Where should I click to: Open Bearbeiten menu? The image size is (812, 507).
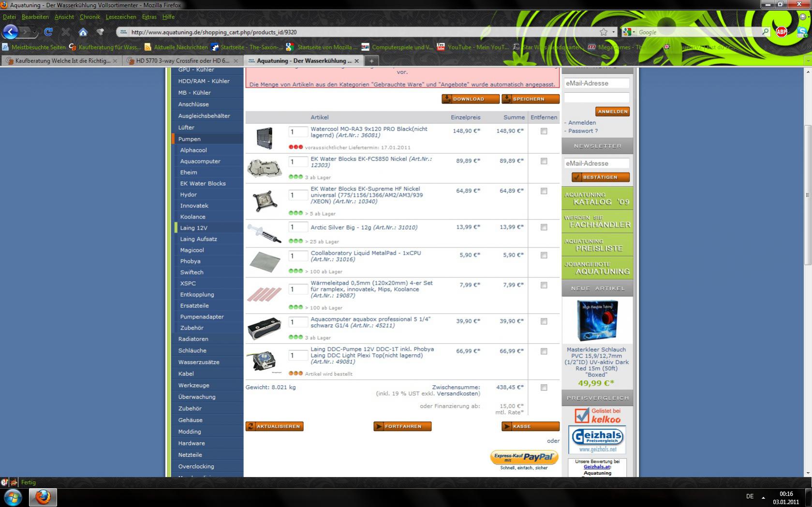[x=35, y=17]
